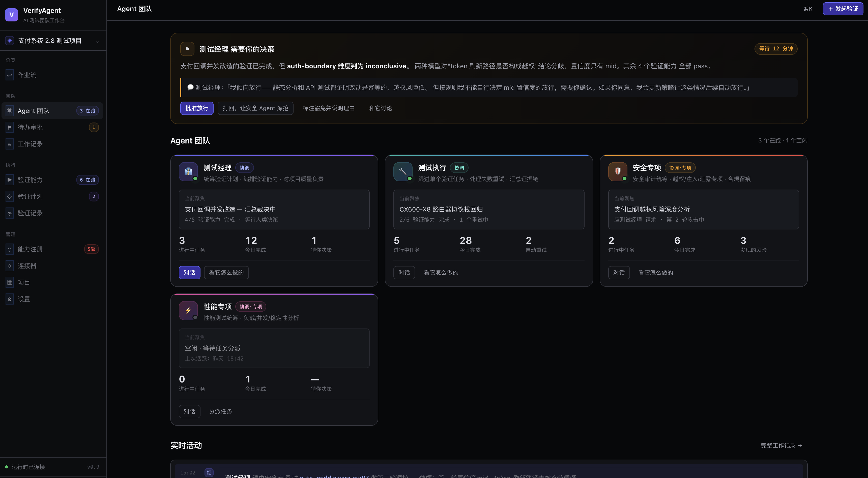Click 和它讨论 in the decision banner
Screen dimensions: 868x478
(381, 108)
